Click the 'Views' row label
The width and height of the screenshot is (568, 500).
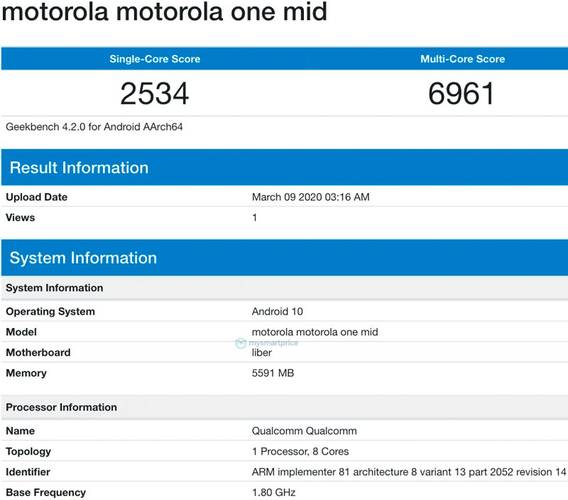pyautogui.click(x=20, y=218)
